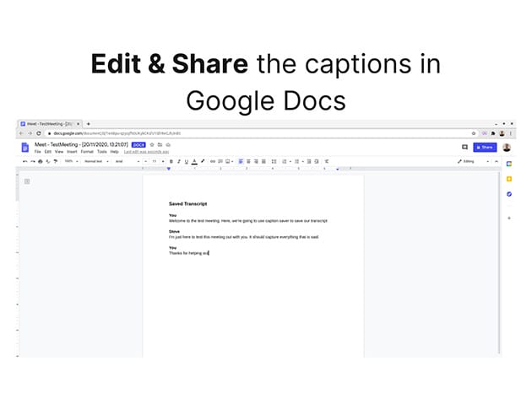
Task: Open the text color picker
Action: coord(194,161)
